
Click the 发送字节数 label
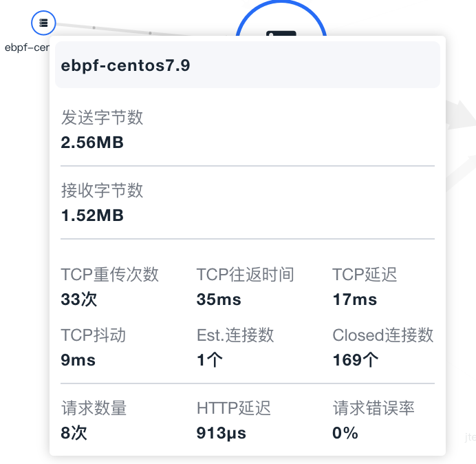(102, 118)
